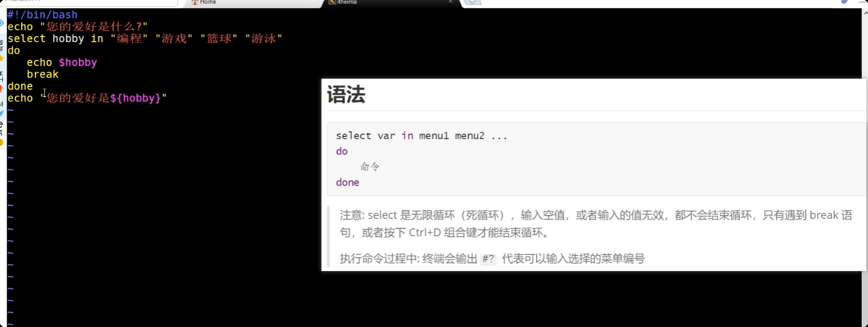Close the itheima tab
Viewport: 868px width, 327px height.
(x=450, y=2)
